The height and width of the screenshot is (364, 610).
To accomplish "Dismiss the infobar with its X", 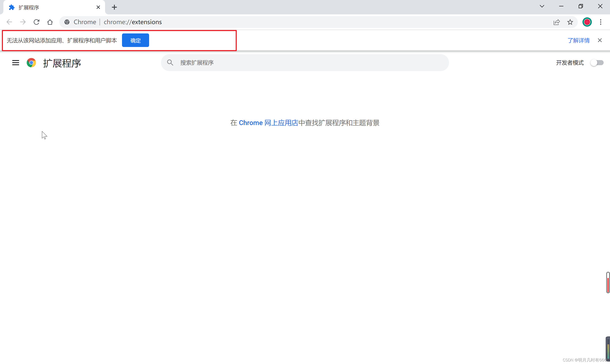I will click(x=600, y=40).
